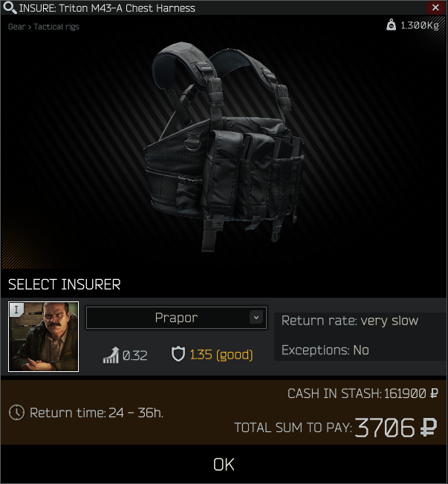Close the insure window
This screenshot has height=484, width=448.
point(435,7)
